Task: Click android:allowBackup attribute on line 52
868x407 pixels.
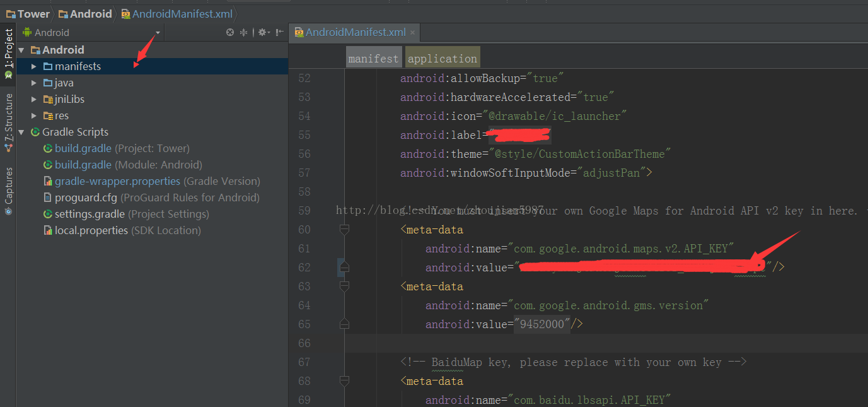Action: coord(463,78)
